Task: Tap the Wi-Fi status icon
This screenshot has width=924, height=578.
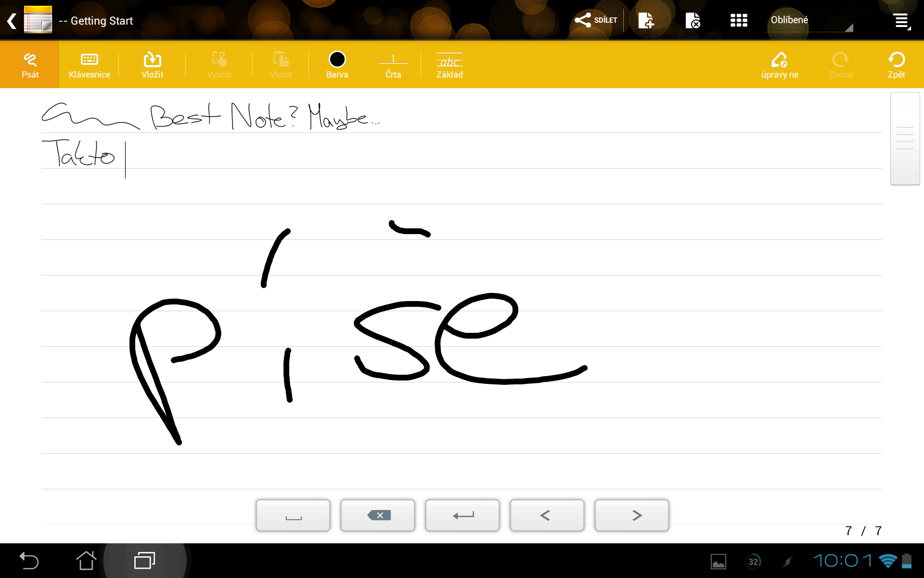Action: click(x=888, y=561)
